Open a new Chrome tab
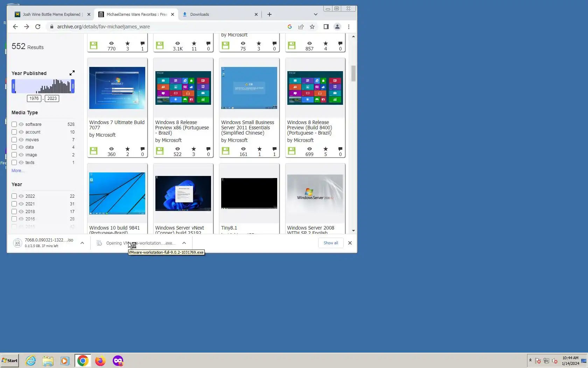 pyautogui.click(x=269, y=14)
